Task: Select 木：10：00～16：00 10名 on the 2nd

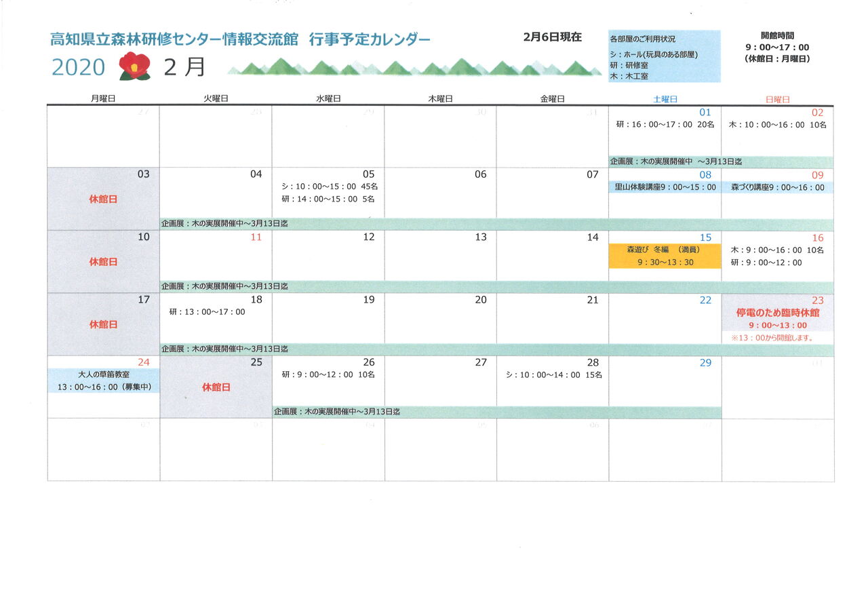Action: click(x=776, y=125)
